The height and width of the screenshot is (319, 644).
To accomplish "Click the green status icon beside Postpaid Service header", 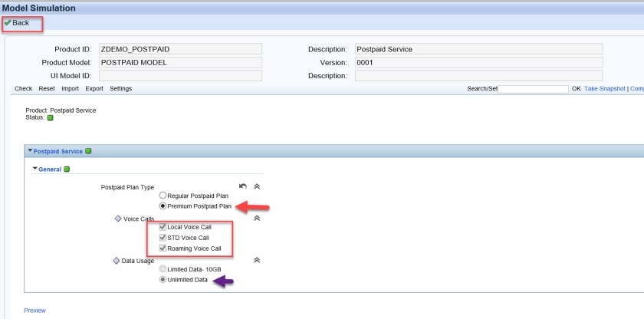I will pos(88,151).
